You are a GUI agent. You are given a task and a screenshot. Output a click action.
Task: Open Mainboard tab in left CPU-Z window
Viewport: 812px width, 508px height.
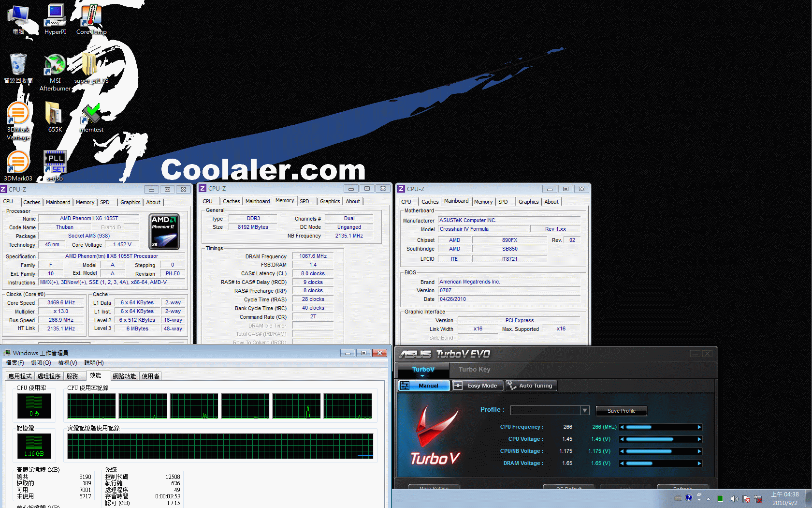(x=58, y=202)
